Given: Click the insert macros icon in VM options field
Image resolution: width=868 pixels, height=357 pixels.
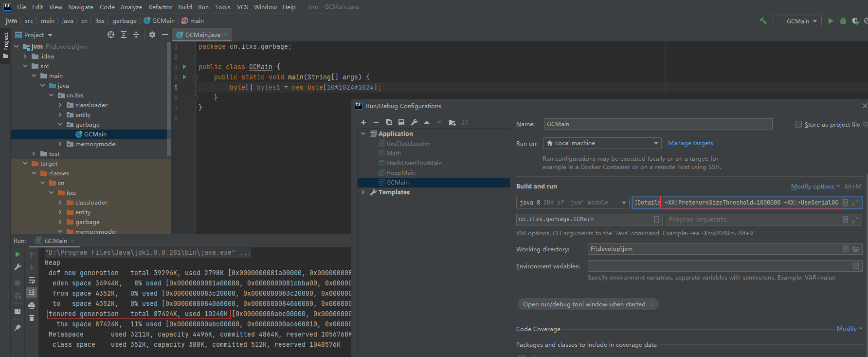Looking at the screenshot, I should [846, 203].
